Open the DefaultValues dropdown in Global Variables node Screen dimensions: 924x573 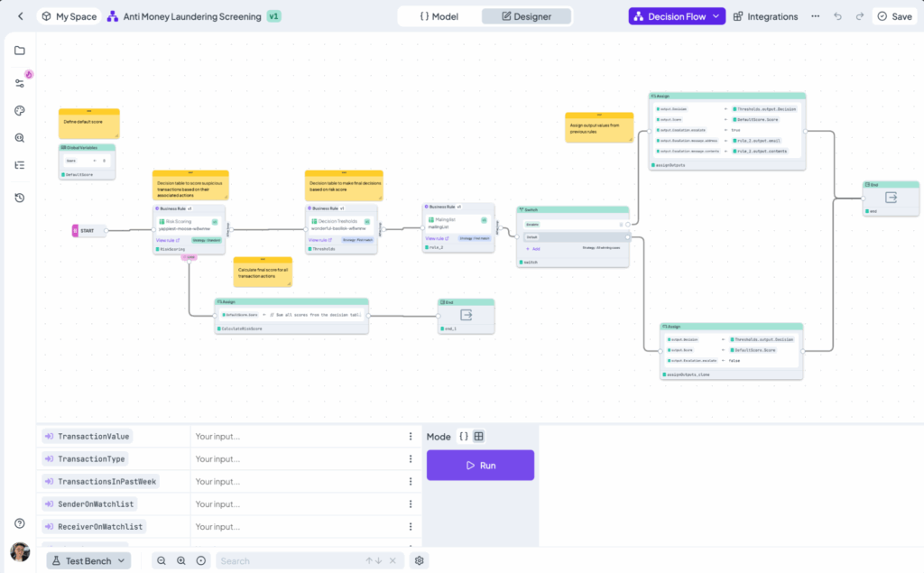tap(94, 161)
